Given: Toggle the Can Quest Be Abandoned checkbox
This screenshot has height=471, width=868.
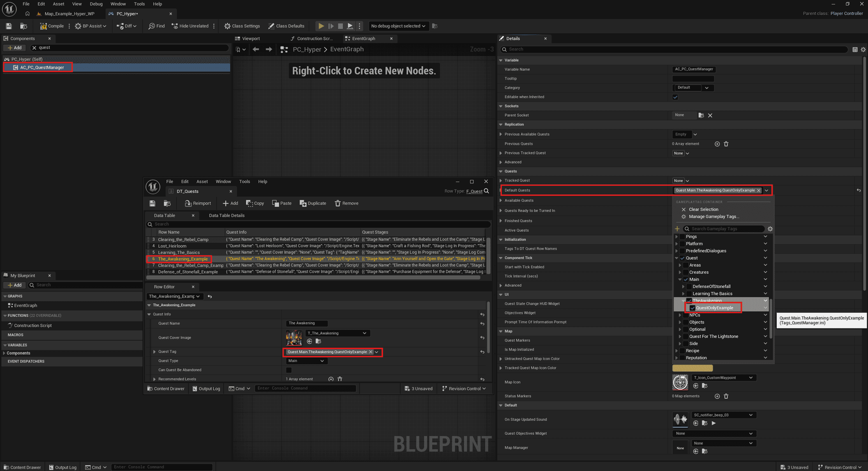Looking at the screenshot, I should point(289,370).
